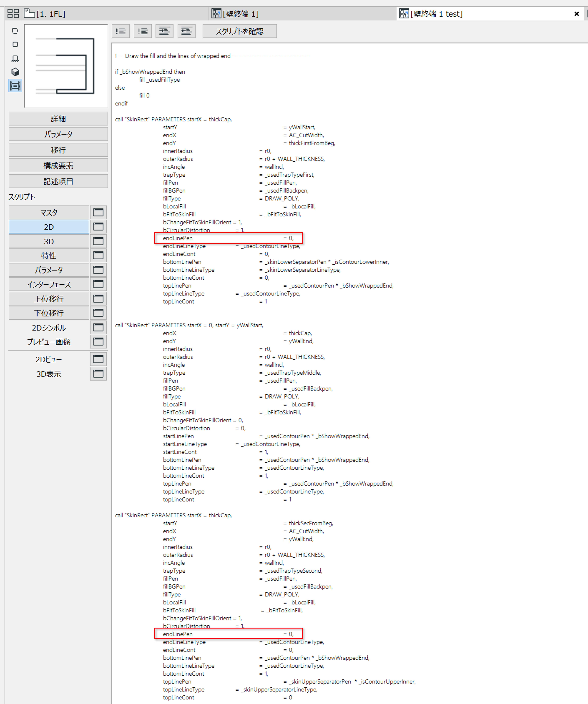
Task: Open the tab overview grid icon
Action: pyautogui.click(x=13, y=14)
